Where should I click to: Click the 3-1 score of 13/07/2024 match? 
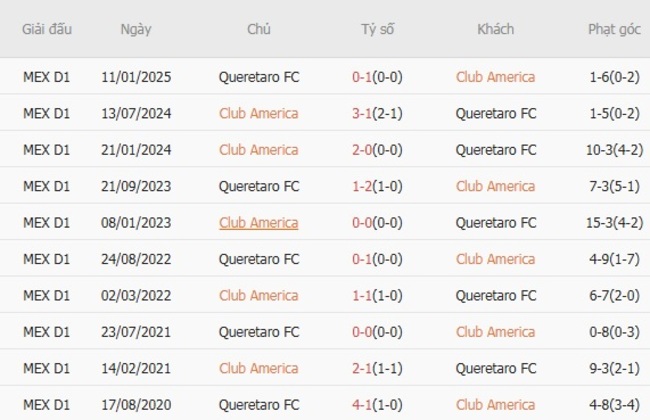[365, 113]
